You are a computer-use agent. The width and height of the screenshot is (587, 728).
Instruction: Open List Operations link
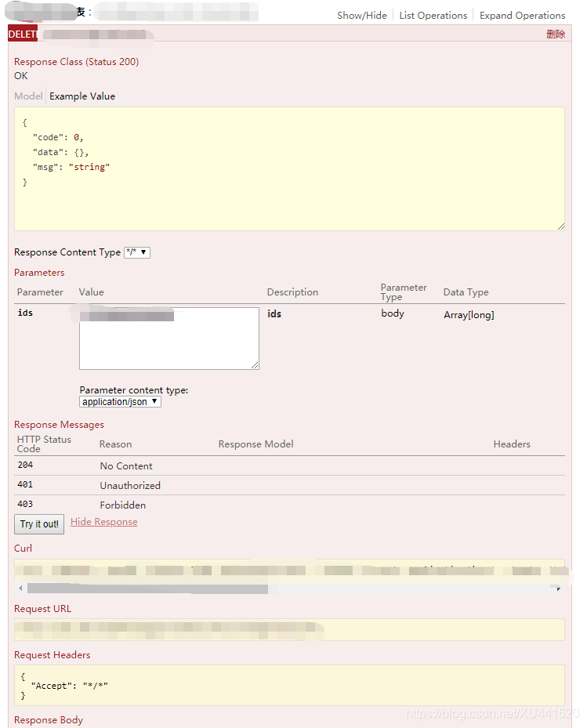pos(433,16)
